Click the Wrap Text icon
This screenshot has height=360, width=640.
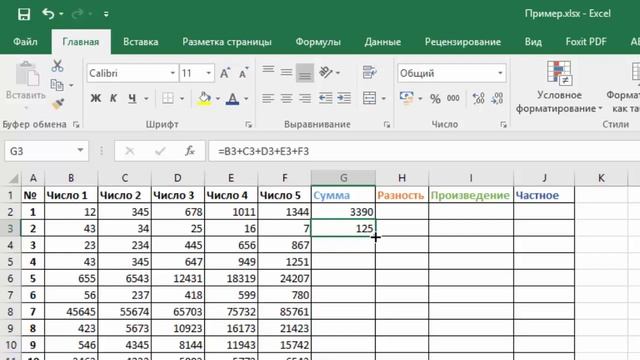pos(369,73)
